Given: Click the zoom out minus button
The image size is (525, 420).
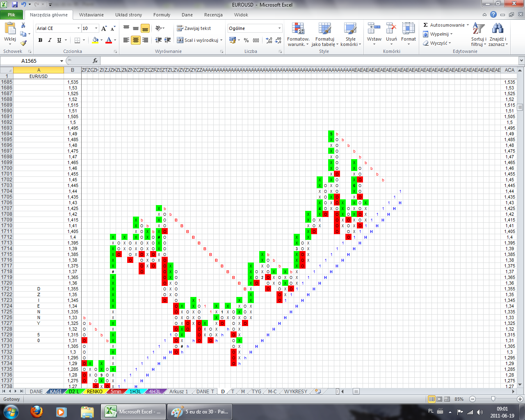Looking at the screenshot, I should click(x=472, y=399).
